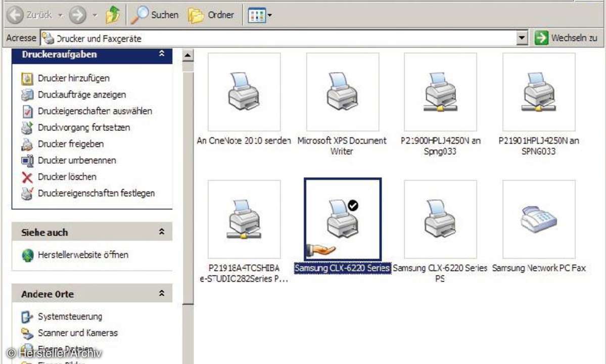The height and width of the screenshot is (364, 606).
Task: Click the Drucker hinzufügen icon
Action: click(27, 78)
